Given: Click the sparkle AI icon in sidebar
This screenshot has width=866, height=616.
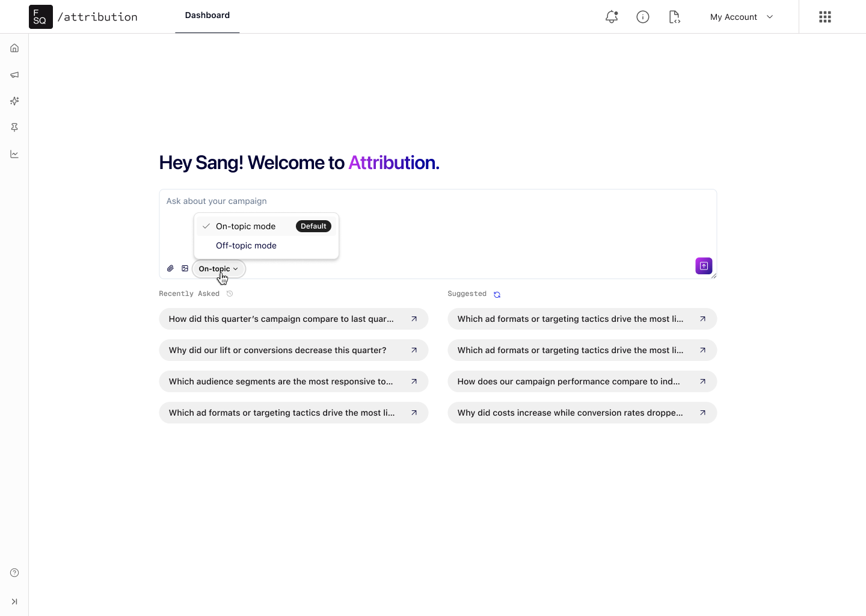Looking at the screenshot, I should pos(14,101).
